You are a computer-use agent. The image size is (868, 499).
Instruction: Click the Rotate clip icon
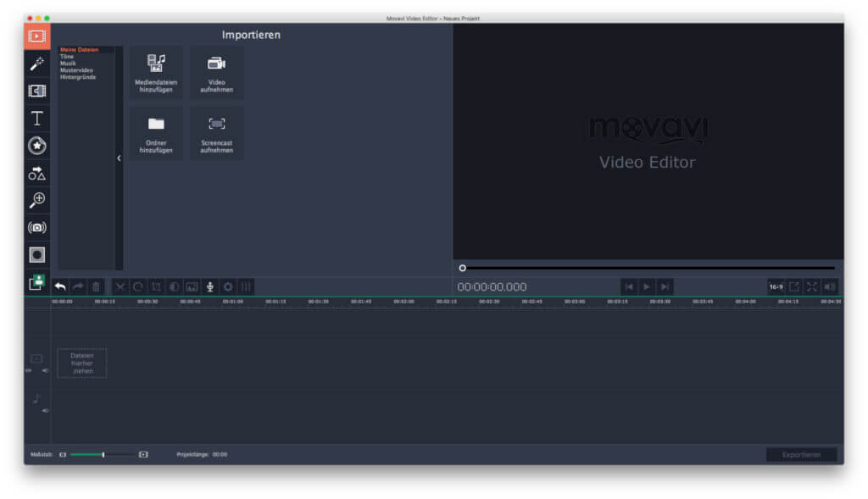point(138,286)
